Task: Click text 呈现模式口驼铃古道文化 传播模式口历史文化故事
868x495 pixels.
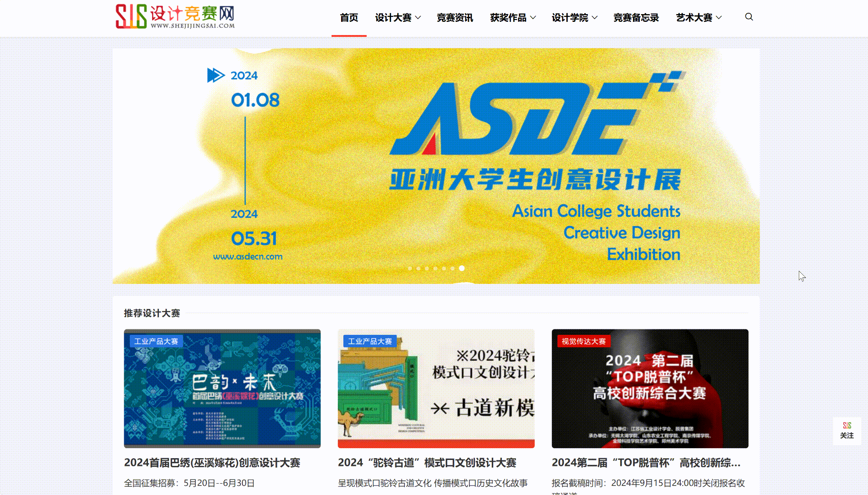Action: tap(433, 483)
